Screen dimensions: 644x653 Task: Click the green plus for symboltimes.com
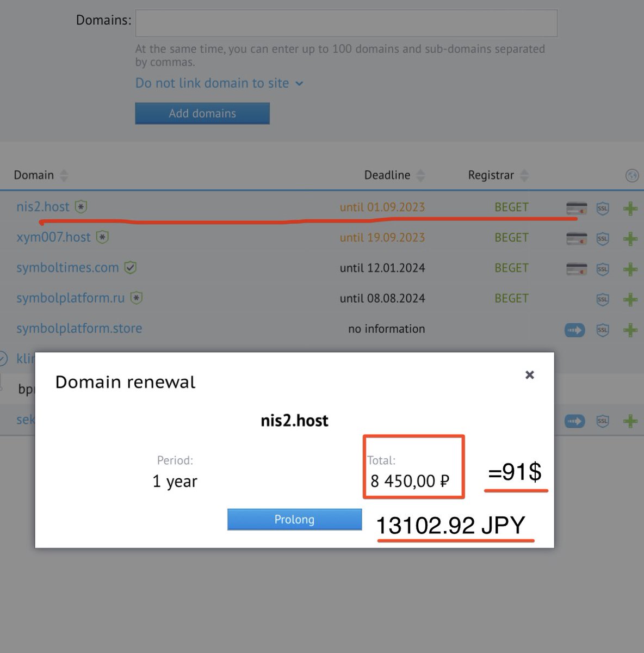630,269
